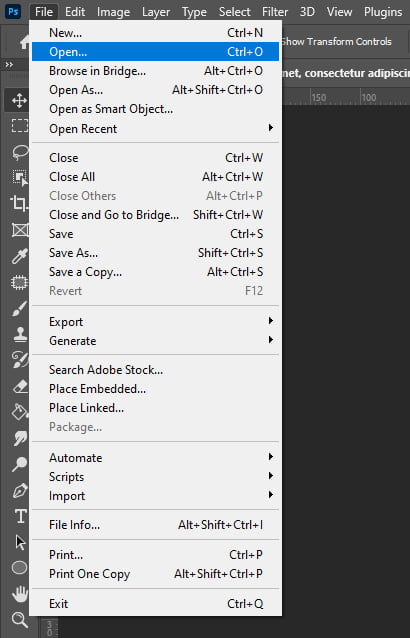This screenshot has height=638, width=410.
Task: Select the Smudge tool
Action: point(19,438)
